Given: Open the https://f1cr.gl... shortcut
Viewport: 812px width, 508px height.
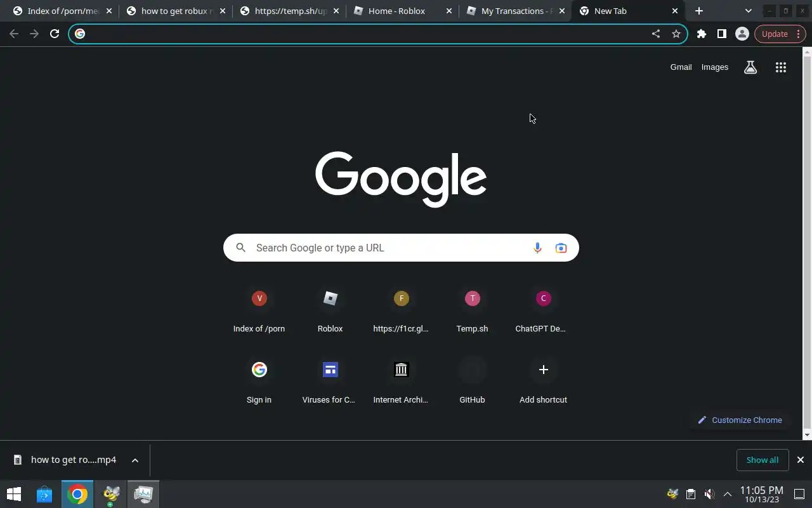Looking at the screenshot, I should [x=401, y=310].
